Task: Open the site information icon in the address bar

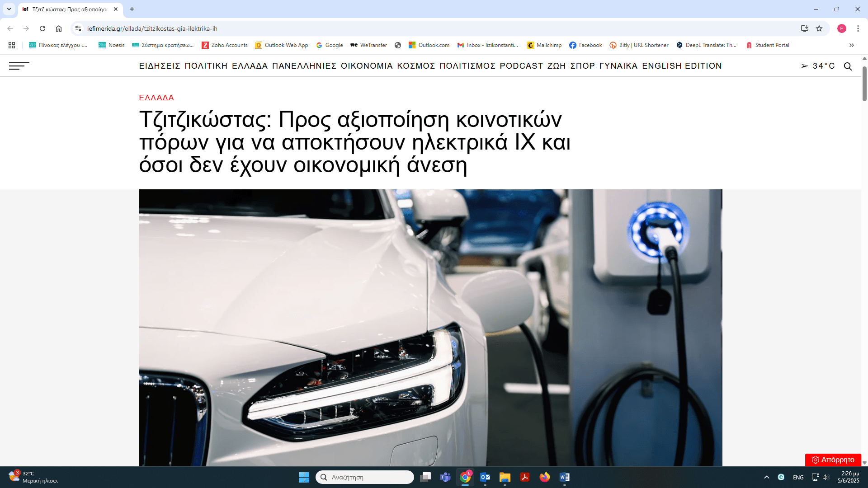Action: [78, 28]
